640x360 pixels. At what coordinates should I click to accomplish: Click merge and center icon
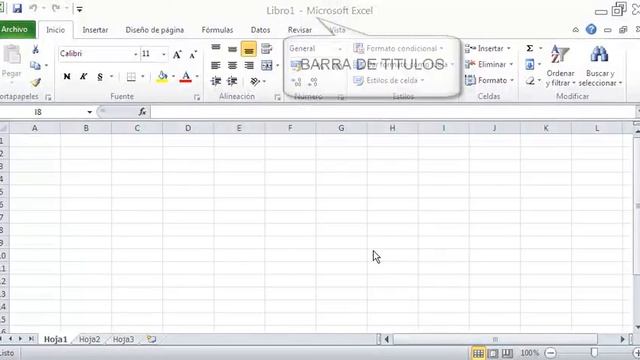267,65
